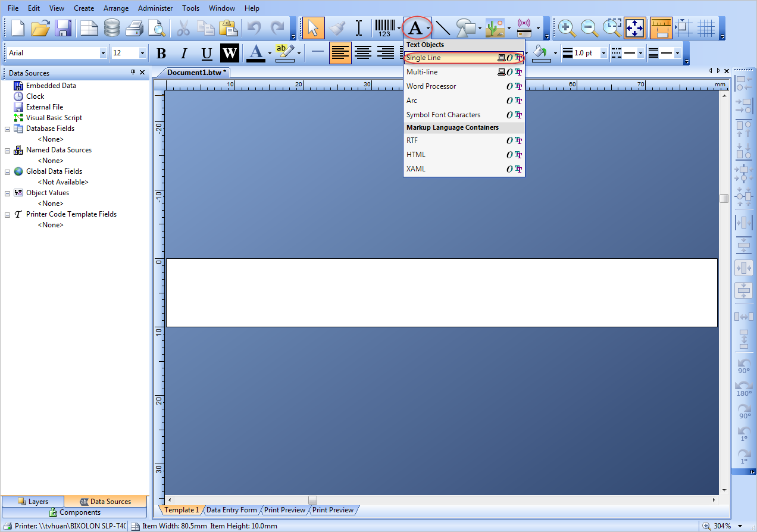Click the highlight ab color swatch
Viewport: 757px width, 532px height.
(x=284, y=53)
